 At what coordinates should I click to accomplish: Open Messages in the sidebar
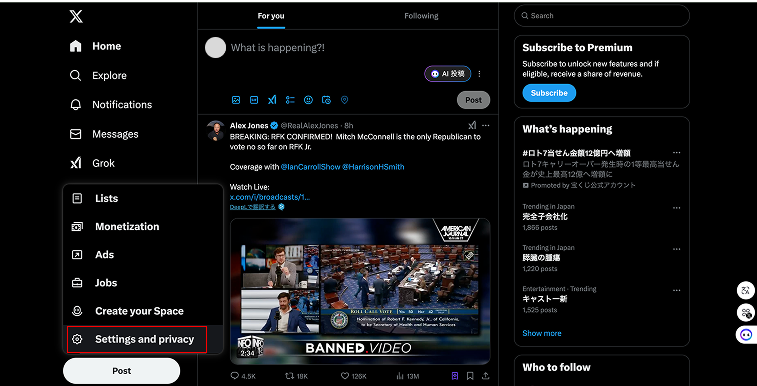(104, 134)
